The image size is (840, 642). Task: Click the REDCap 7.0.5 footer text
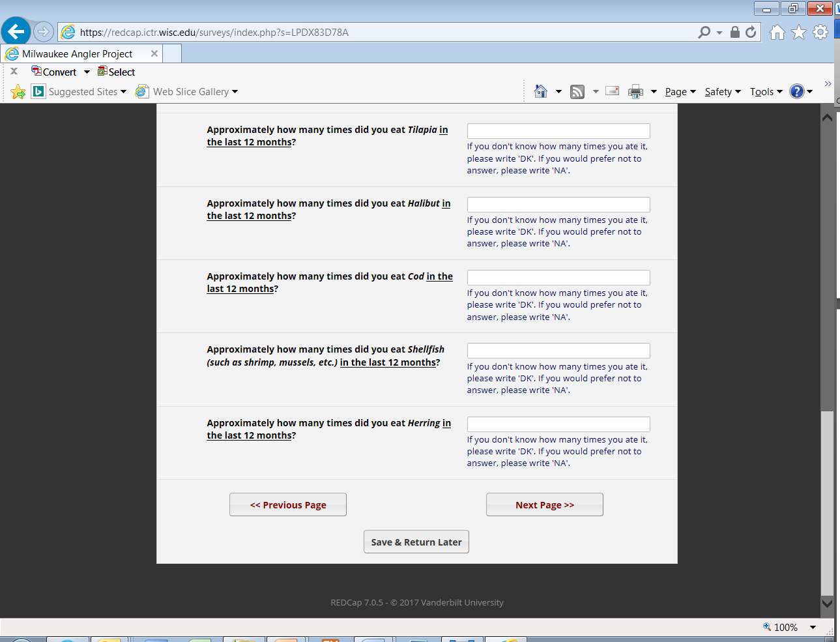pyautogui.click(x=417, y=602)
